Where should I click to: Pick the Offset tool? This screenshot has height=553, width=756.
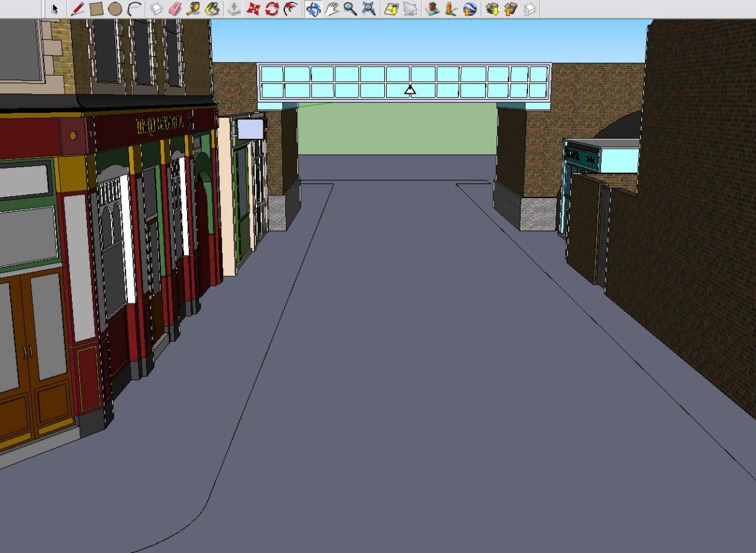[x=290, y=9]
